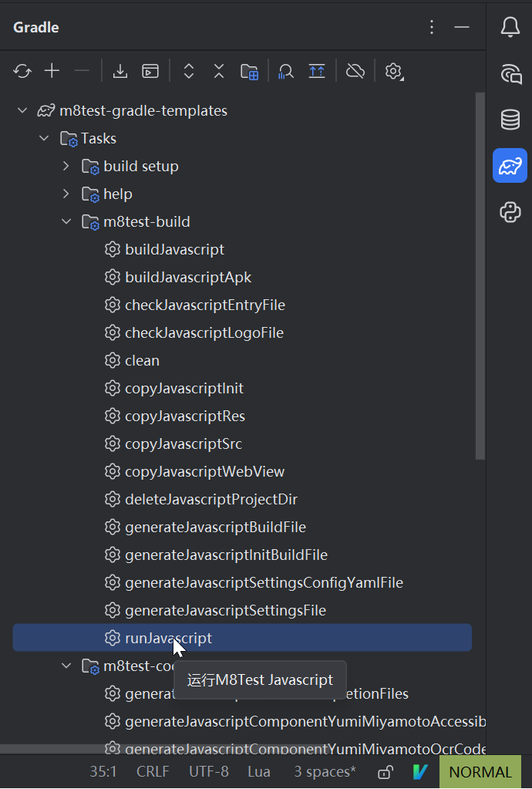This screenshot has width=532, height=789.
Task: Collapse the m8test-build folder
Action: tap(66, 221)
